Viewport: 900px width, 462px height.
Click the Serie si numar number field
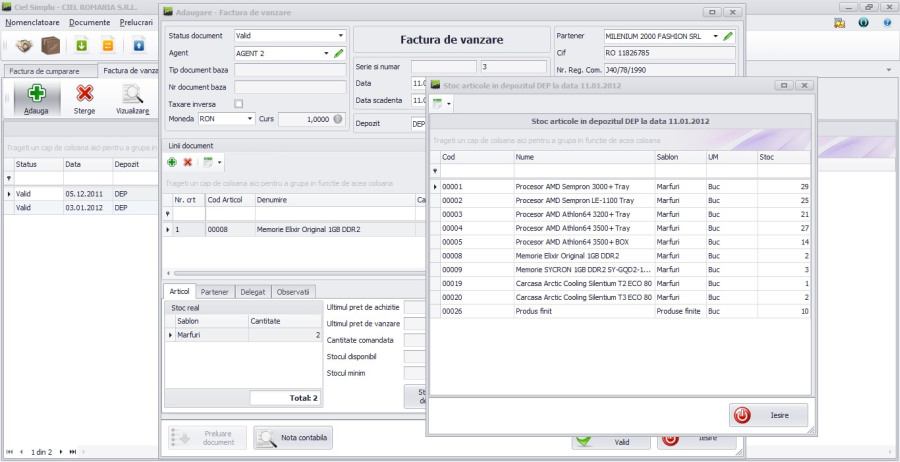512,67
